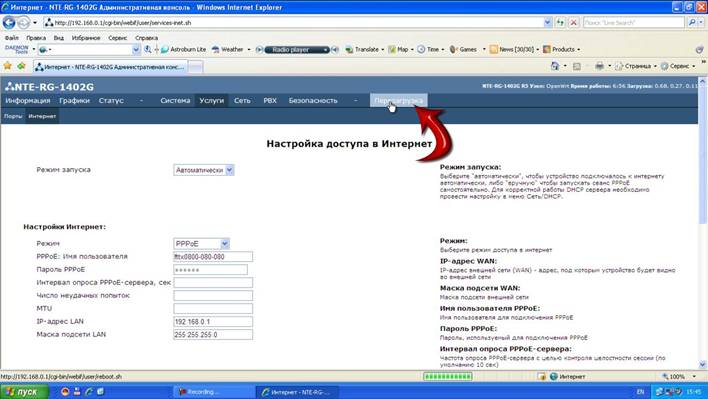This screenshot has width=708, height=399.
Task: Open the Режим PPPoE dropdown
Action: [225, 244]
